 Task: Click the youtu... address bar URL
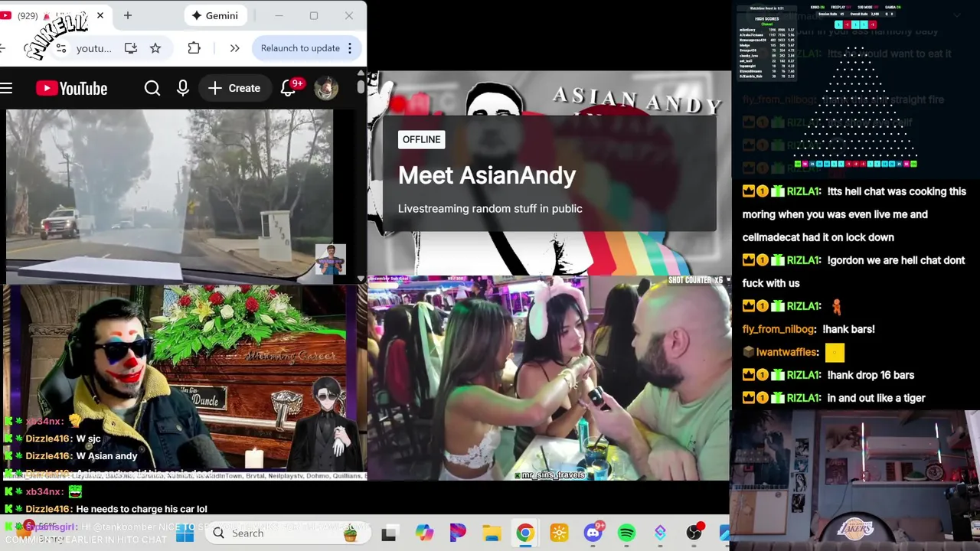[94, 48]
